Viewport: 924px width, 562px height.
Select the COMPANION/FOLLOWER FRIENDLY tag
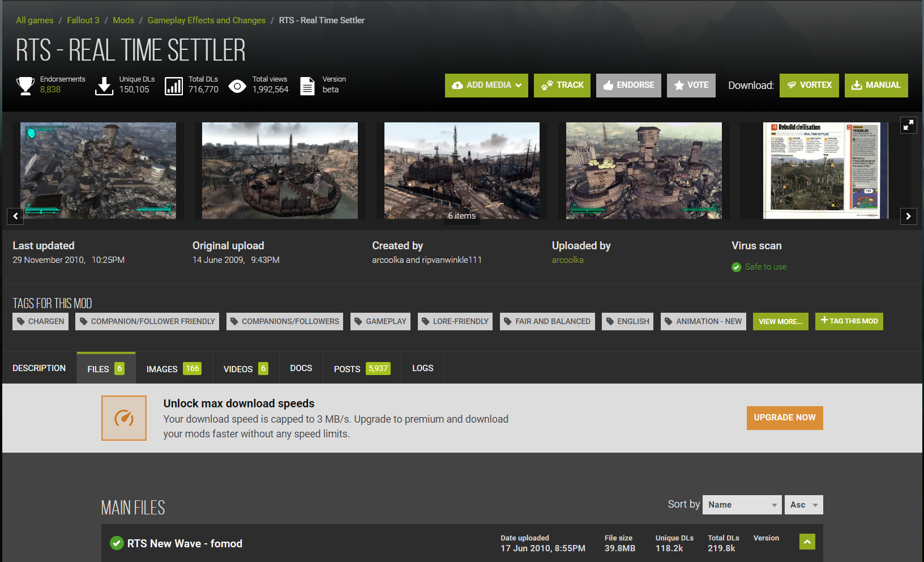tap(147, 321)
